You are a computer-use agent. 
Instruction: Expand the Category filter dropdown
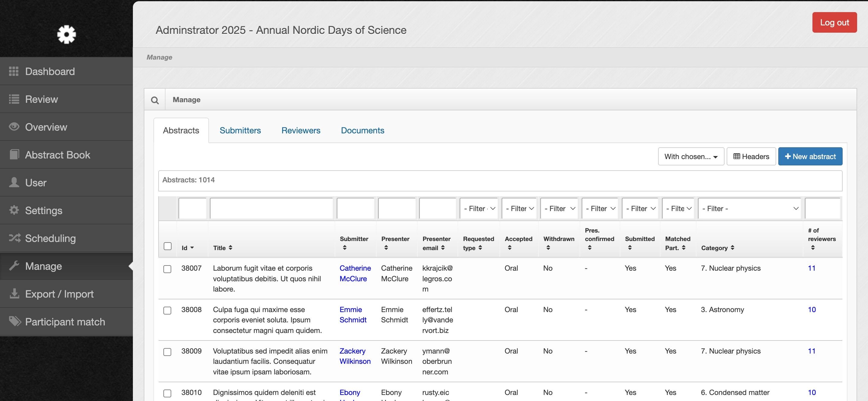tap(749, 208)
